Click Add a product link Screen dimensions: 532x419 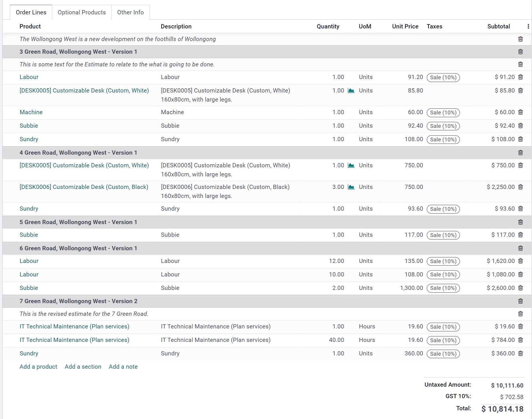[x=38, y=367]
